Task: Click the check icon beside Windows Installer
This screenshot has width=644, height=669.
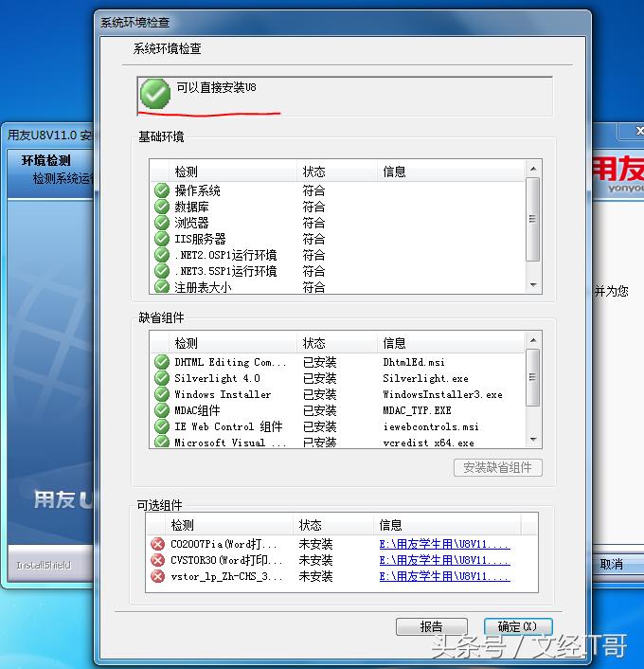Action: (x=162, y=394)
